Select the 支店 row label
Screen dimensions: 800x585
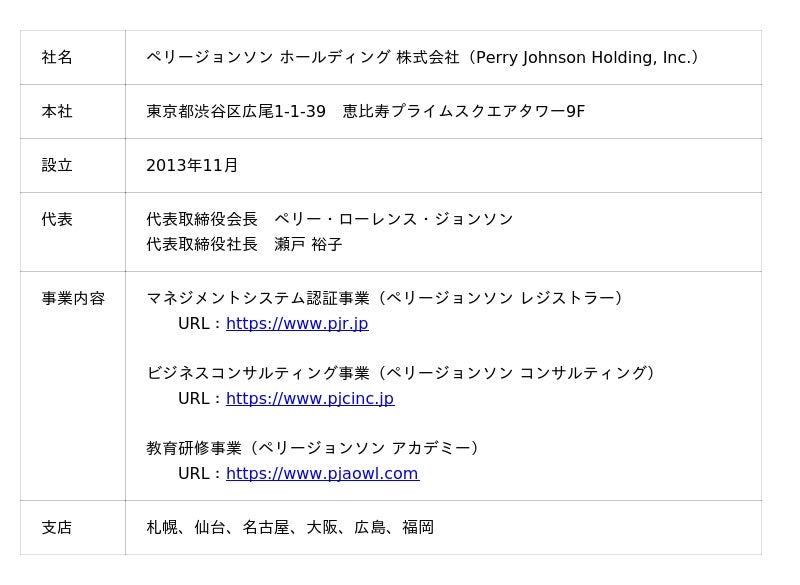click(x=57, y=528)
